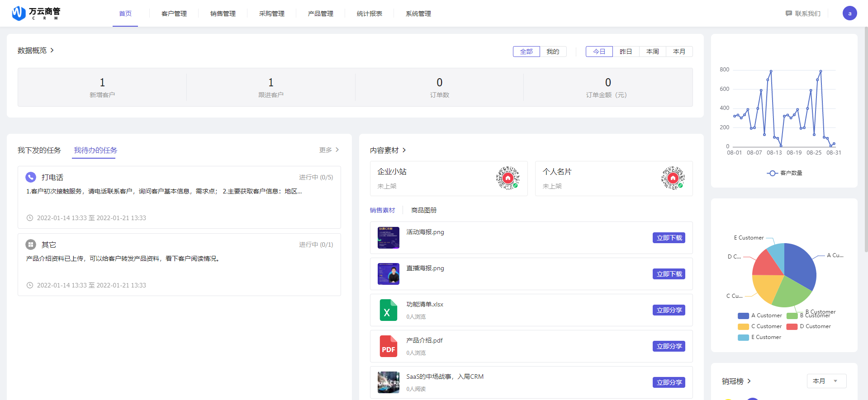Open the 个人名片 card

coord(614,179)
